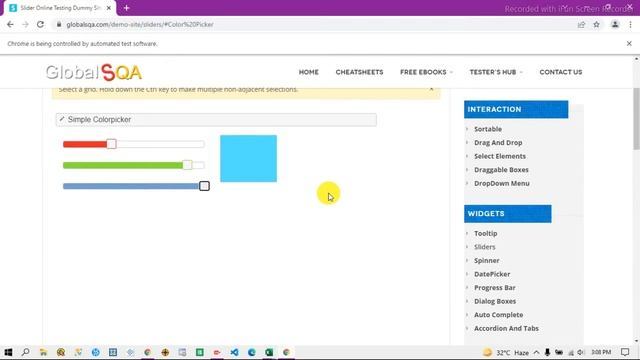Click the INTERACTION section header
This screenshot has width=640, height=360.
click(516, 109)
